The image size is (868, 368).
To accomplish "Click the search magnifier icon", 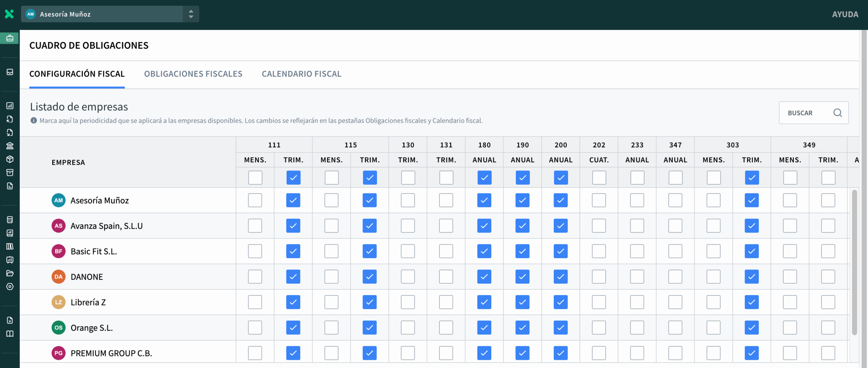I will (837, 113).
